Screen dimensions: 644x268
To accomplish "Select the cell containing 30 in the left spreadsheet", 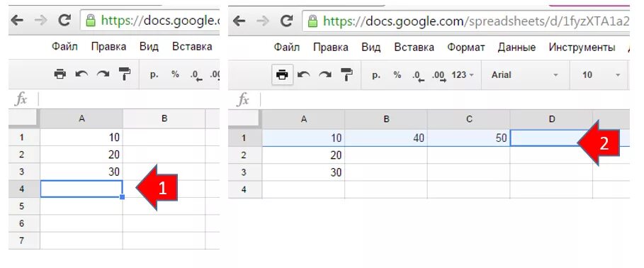I will tap(81, 172).
